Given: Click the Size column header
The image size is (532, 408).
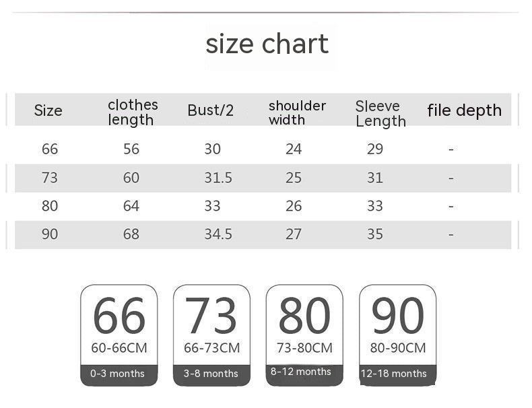Looking at the screenshot, I should [x=48, y=110].
